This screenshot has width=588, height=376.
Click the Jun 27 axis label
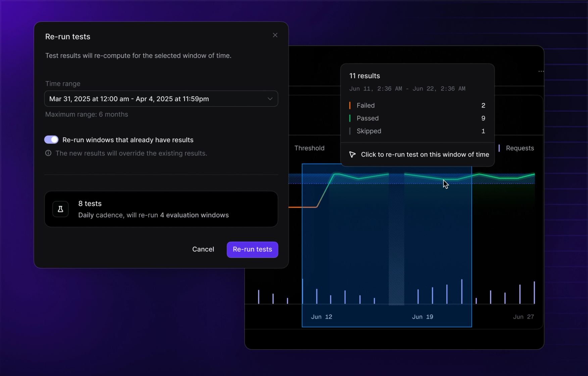523,317
